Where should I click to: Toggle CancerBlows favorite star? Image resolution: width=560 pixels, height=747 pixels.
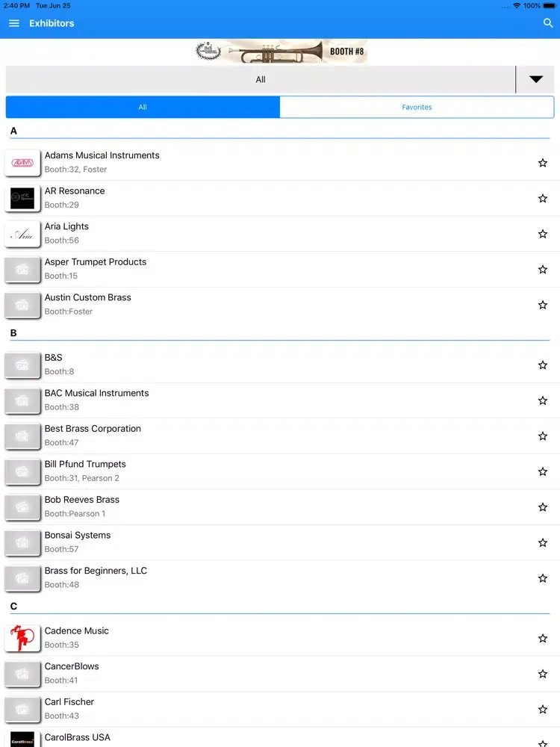[x=543, y=674]
